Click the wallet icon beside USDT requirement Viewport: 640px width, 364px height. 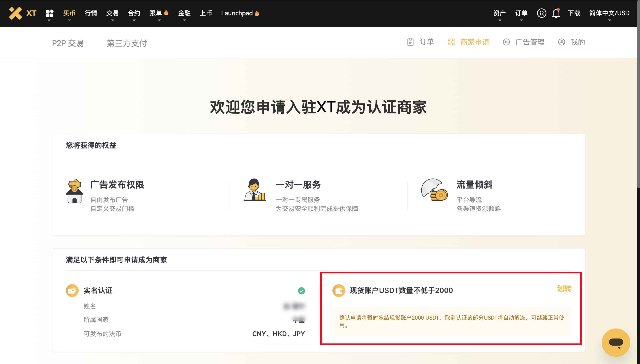pos(339,291)
